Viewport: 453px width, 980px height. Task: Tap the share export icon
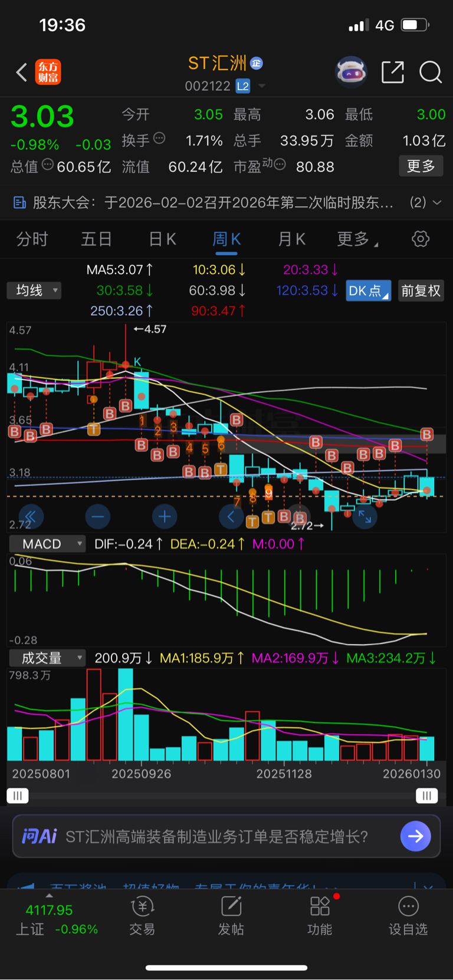(393, 72)
